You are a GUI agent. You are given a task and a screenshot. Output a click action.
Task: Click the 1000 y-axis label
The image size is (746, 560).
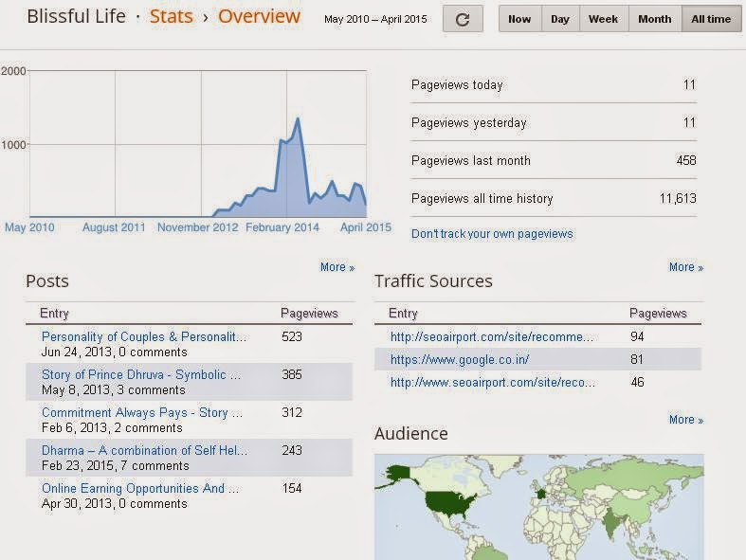click(13, 145)
